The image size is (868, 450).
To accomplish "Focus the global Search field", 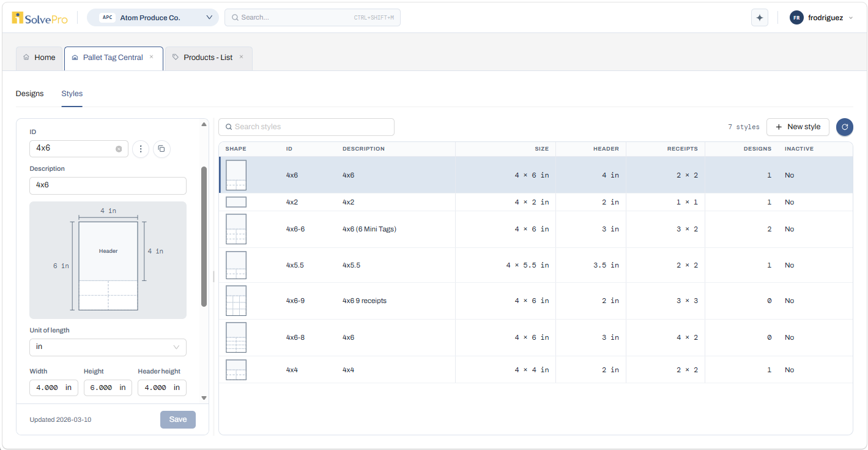I will (x=313, y=18).
